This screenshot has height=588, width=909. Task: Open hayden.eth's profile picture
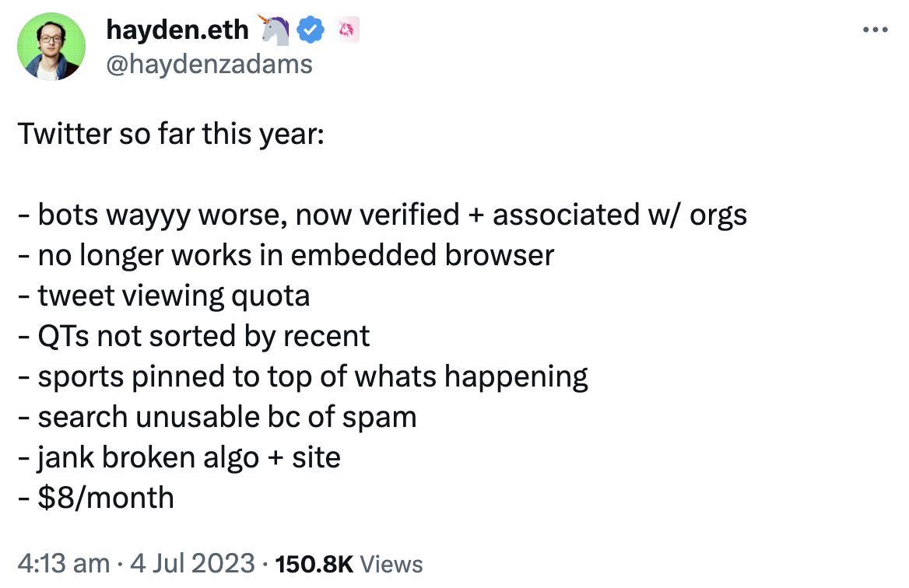click(x=51, y=47)
